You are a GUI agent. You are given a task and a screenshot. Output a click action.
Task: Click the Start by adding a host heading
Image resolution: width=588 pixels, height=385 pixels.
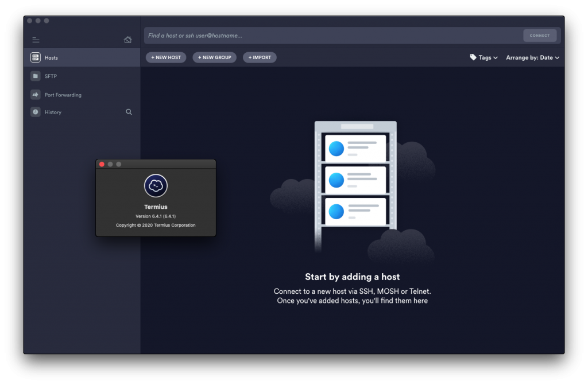click(352, 277)
